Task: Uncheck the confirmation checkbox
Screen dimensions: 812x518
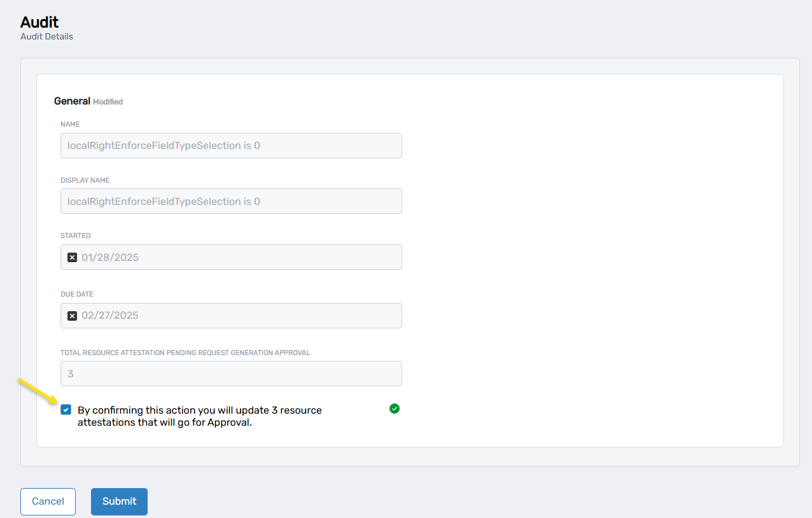Action: (x=66, y=410)
